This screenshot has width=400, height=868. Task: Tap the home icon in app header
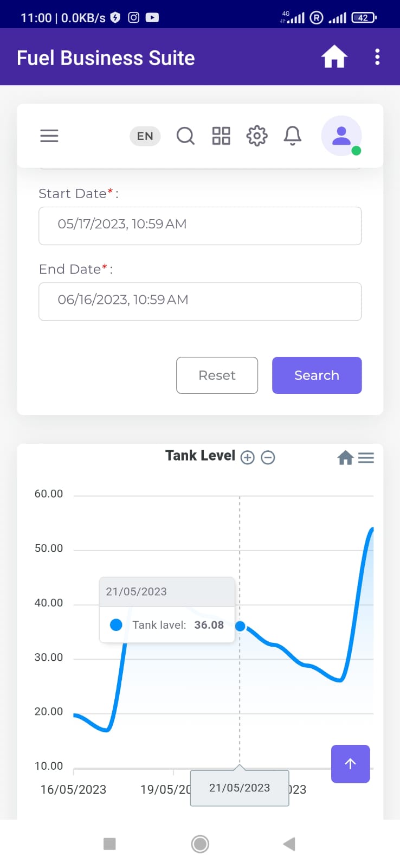pos(334,57)
